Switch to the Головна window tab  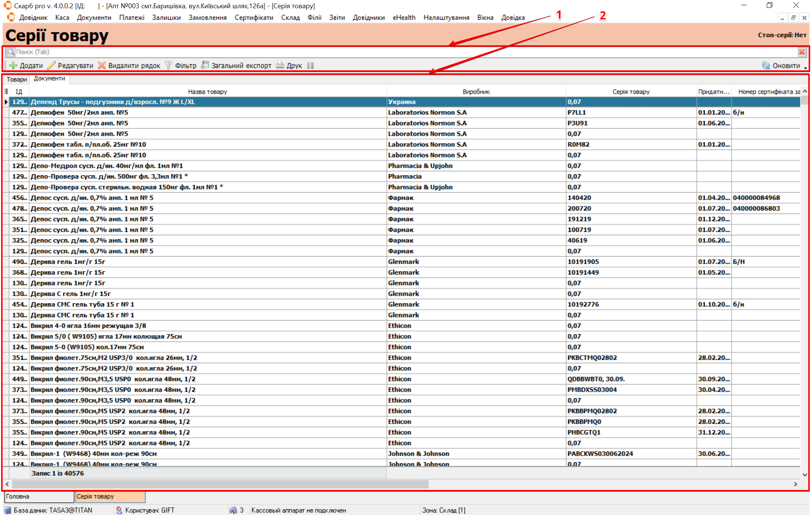[38, 497]
